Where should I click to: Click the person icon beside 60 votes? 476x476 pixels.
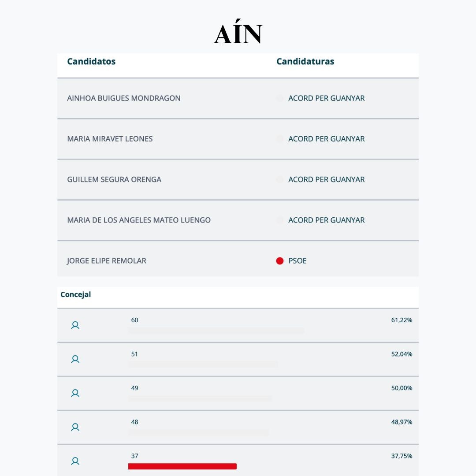[x=75, y=325]
